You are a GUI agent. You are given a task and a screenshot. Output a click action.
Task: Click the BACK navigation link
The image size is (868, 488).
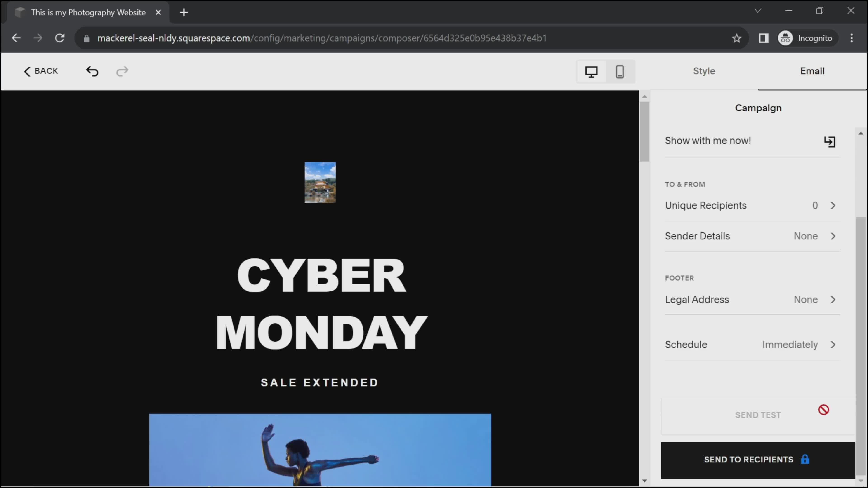point(40,71)
